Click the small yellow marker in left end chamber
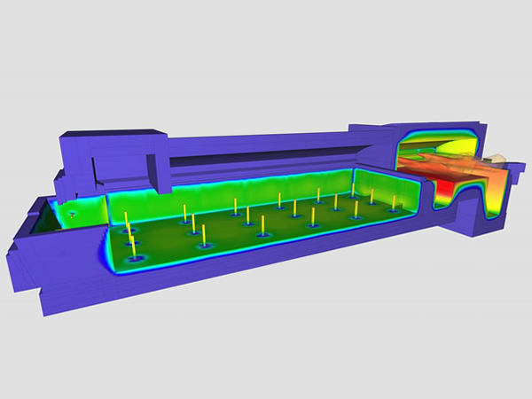532x399 pixels. pos(72,215)
